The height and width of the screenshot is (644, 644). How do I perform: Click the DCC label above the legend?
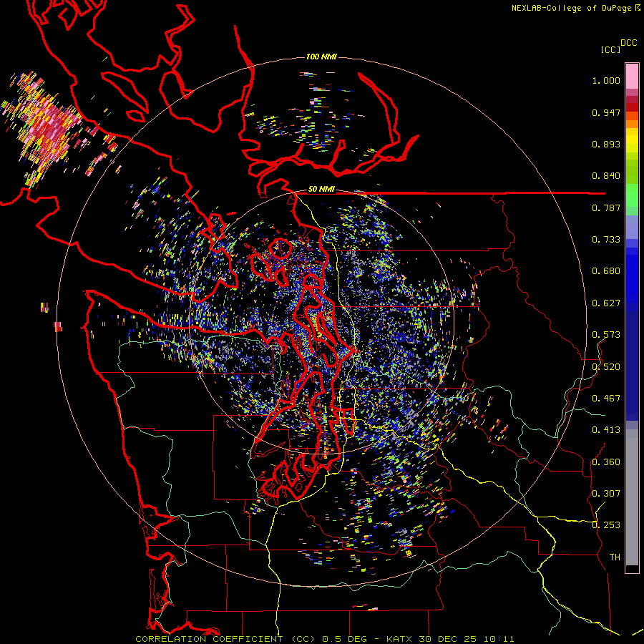(x=628, y=43)
